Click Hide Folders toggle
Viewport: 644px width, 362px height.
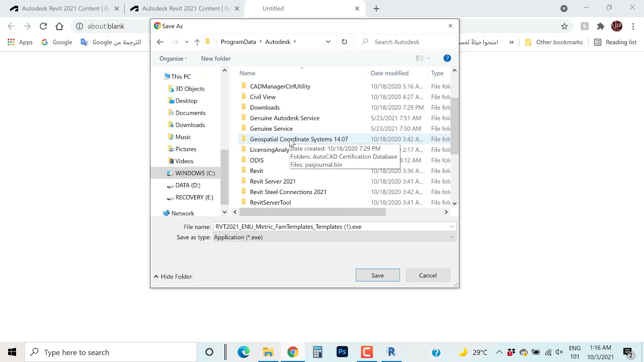tap(173, 277)
